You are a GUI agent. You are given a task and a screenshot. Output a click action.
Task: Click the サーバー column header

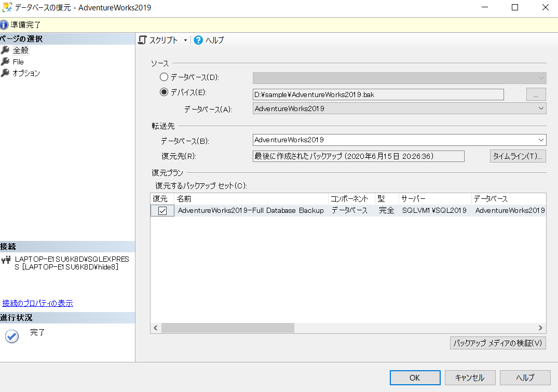point(435,199)
